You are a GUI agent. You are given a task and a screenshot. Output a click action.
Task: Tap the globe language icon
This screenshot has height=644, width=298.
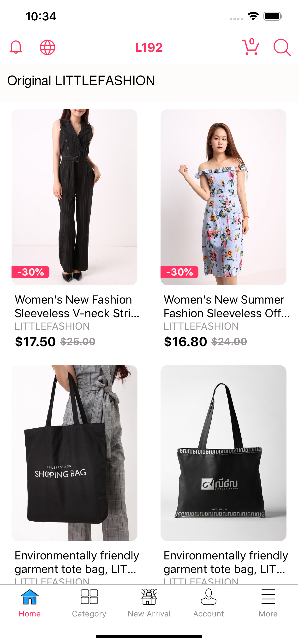tap(48, 47)
